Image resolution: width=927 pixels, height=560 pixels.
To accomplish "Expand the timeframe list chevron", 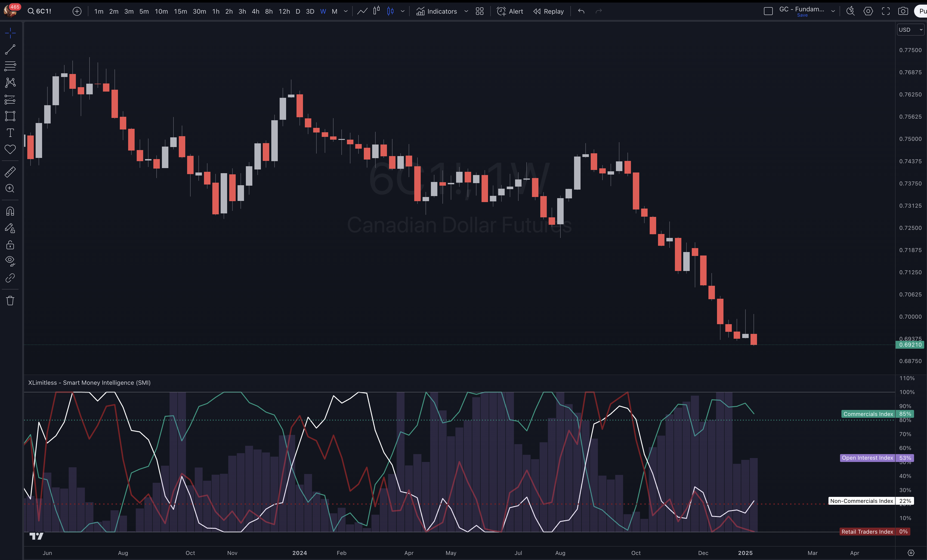I will pyautogui.click(x=346, y=11).
